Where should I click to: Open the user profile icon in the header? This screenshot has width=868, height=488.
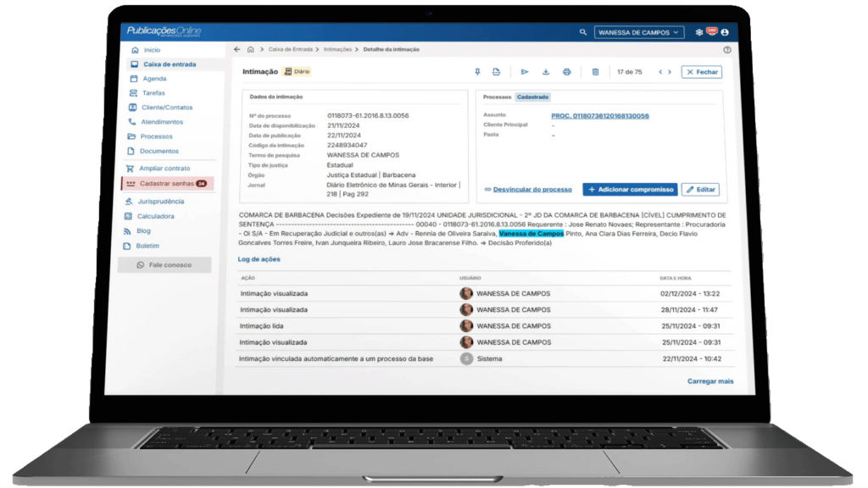(x=725, y=32)
